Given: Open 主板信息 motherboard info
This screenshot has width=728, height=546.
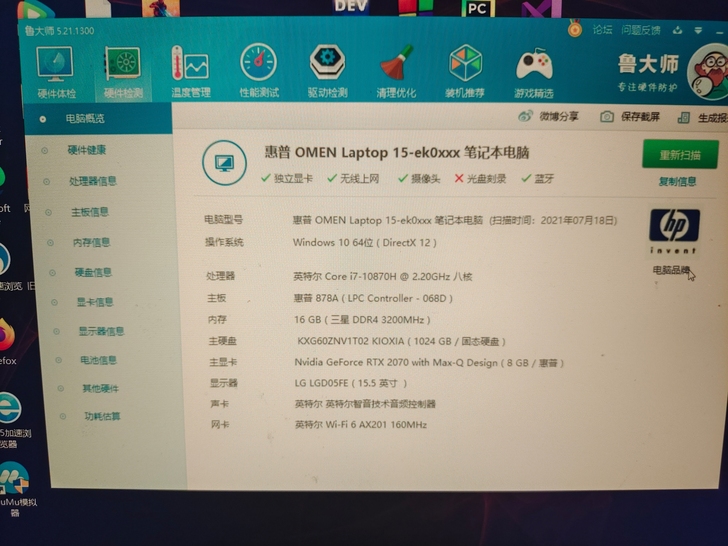Looking at the screenshot, I should [90, 212].
